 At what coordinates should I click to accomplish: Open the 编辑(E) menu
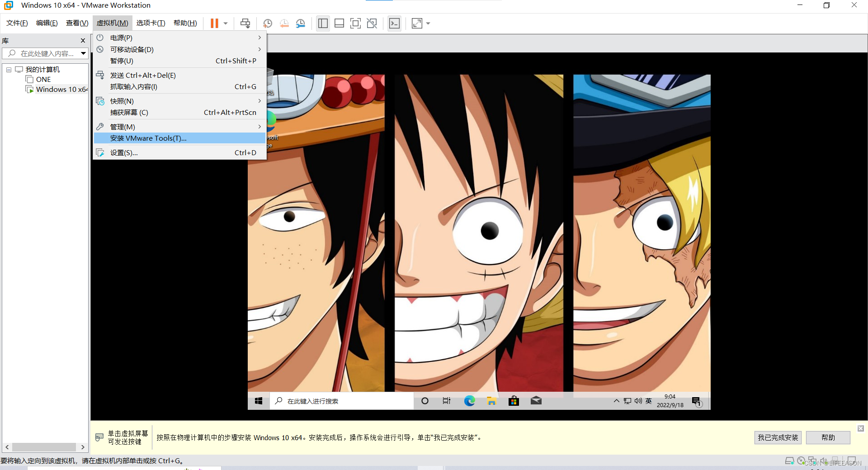[47, 23]
